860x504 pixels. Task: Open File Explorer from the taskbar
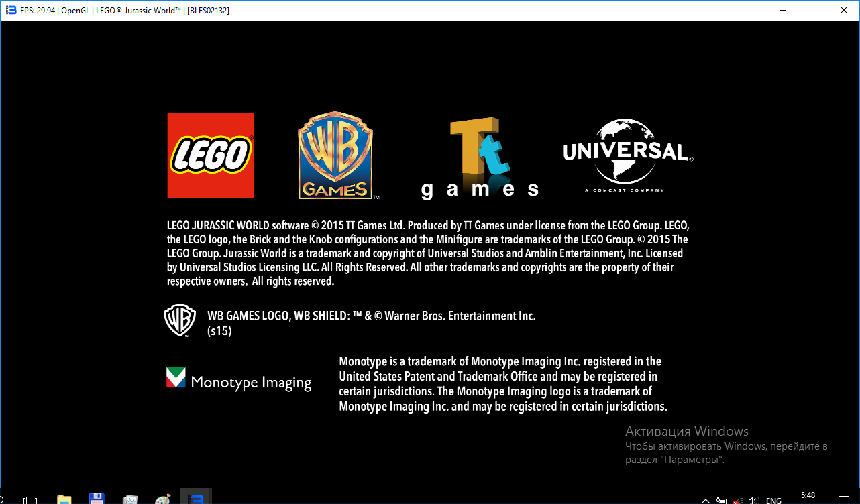coord(64,499)
